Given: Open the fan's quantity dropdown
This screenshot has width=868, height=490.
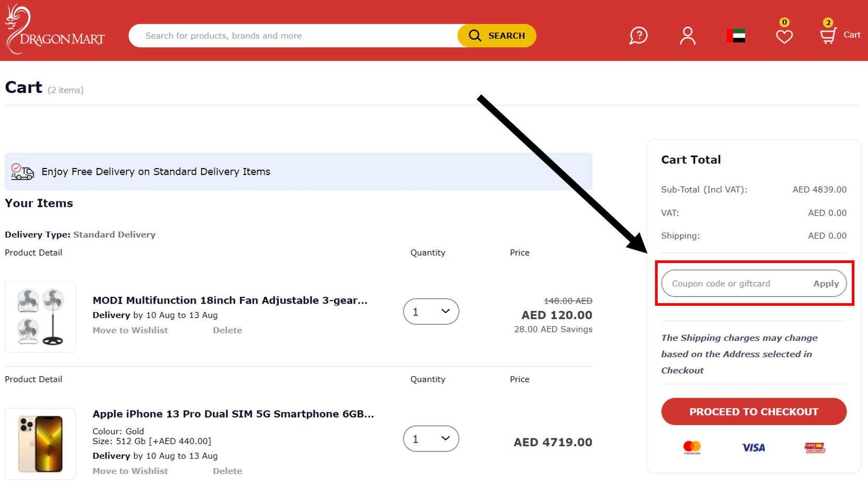Looking at the screenshot, I should tap(431, 312).
